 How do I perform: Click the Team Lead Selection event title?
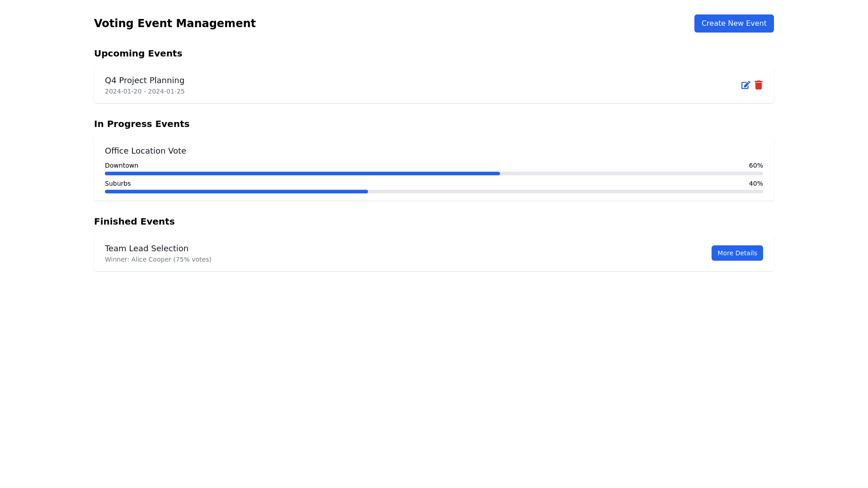click(x=146, y=249)
